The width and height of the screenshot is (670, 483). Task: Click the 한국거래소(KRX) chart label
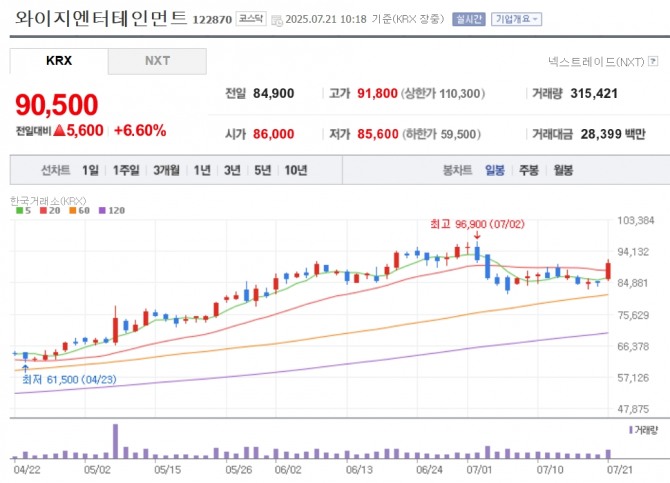(x=48, y=201)
